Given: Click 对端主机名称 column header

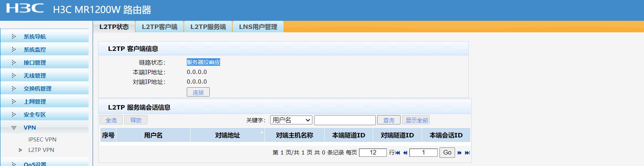Looking at the screenshot, I should pyautogui.click(x=295, y=135).
